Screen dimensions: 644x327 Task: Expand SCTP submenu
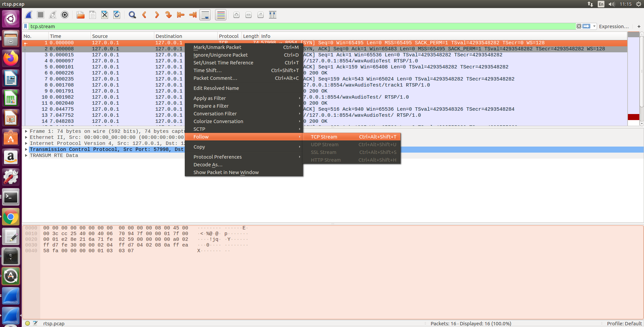point(244,129)
